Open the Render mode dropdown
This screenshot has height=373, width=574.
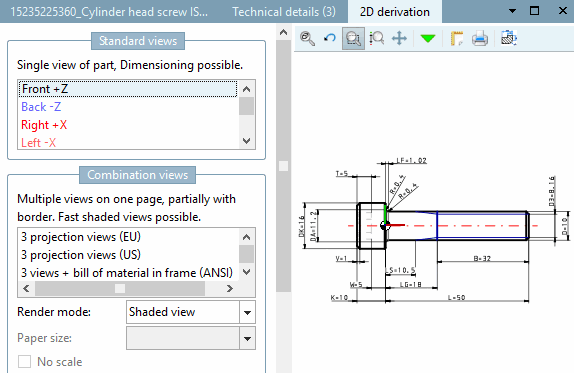click(247, 312)
